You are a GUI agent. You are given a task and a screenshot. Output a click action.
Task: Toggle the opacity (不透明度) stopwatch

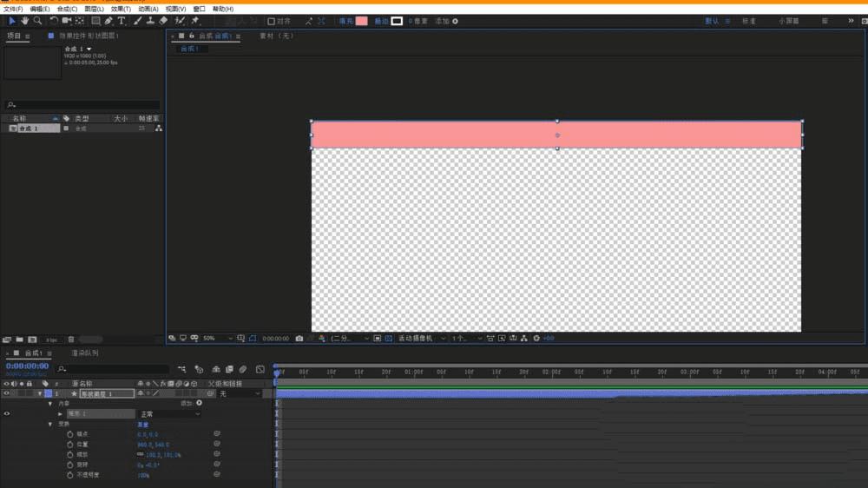click(x=69, y=475)
